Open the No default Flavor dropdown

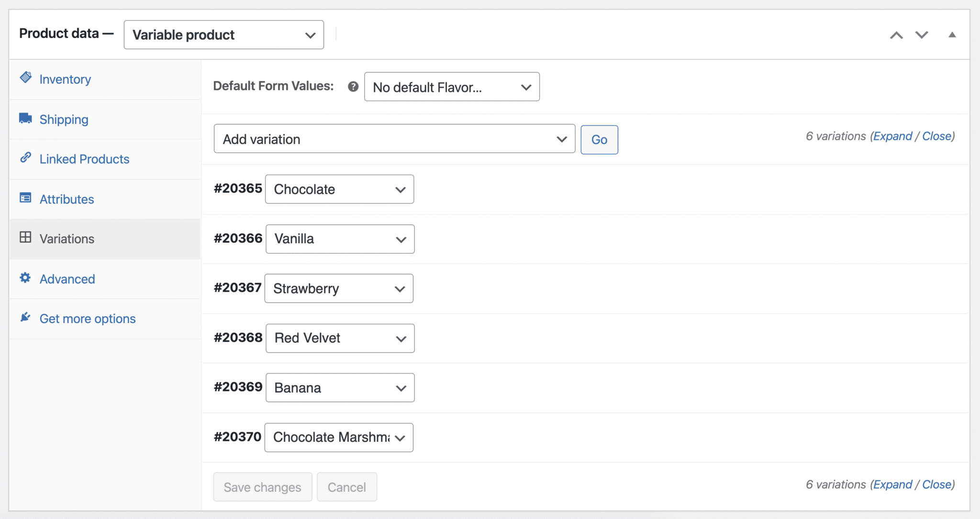tap(452, 87)
